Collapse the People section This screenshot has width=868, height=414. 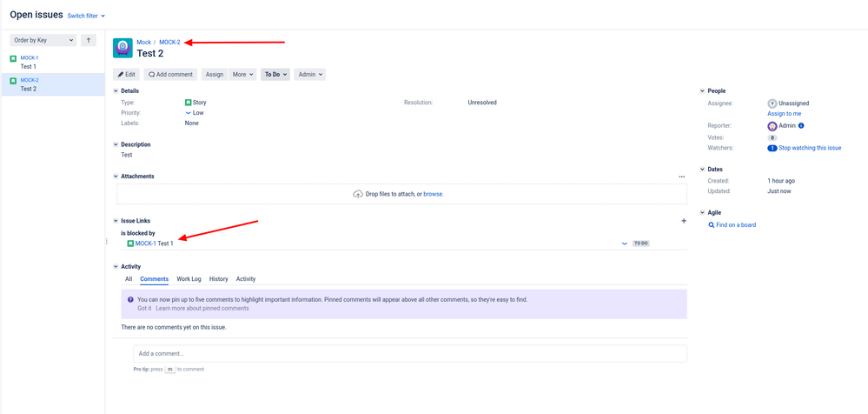(x=703, y=91)
